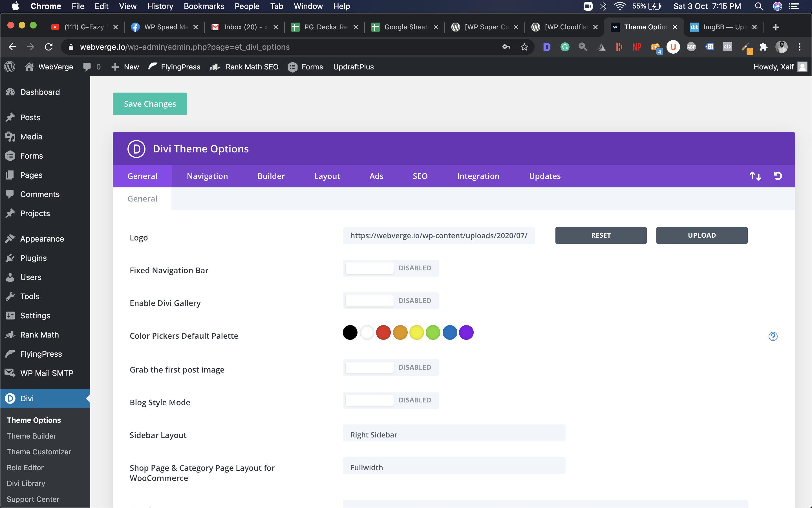812x508 pixels.
Task: Select the purple palette color swatch
Action: click(x=466, y=333)
